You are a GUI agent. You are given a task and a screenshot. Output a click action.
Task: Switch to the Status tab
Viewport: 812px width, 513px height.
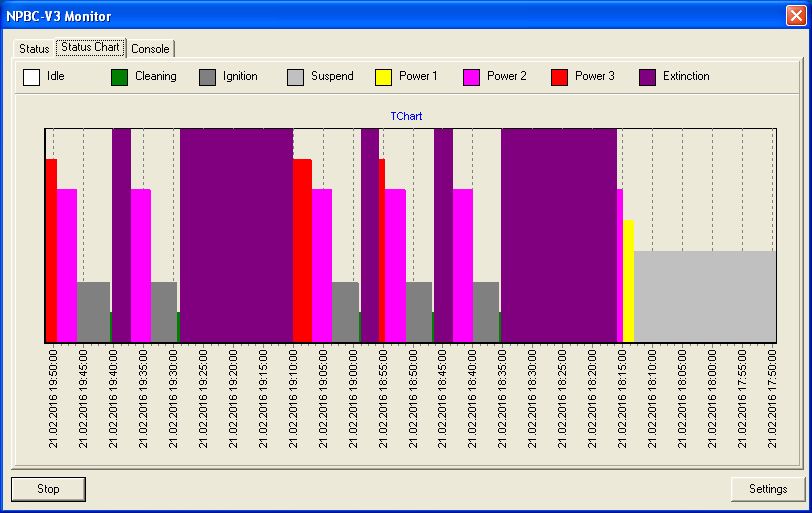point(34,48)
